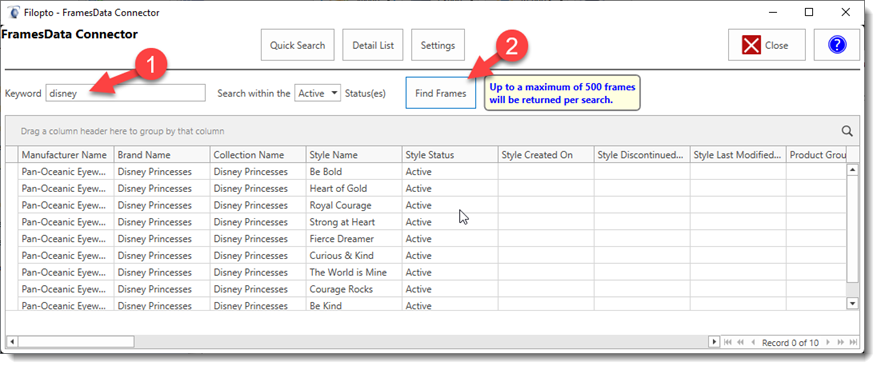Click the blue help question mark icon
Image resolution: width=880 pixels, height=369 pixels.
click(x=836, y=45)
